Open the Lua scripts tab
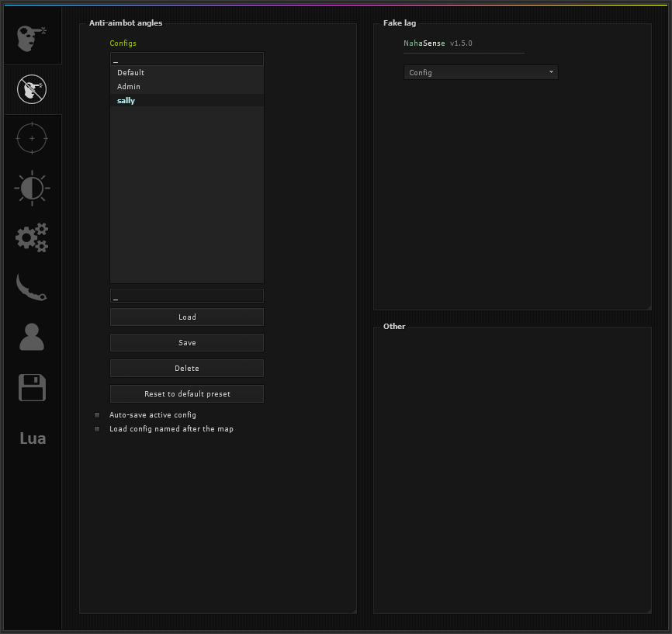Screen dimensions: 672x634 tap(33, 438)
